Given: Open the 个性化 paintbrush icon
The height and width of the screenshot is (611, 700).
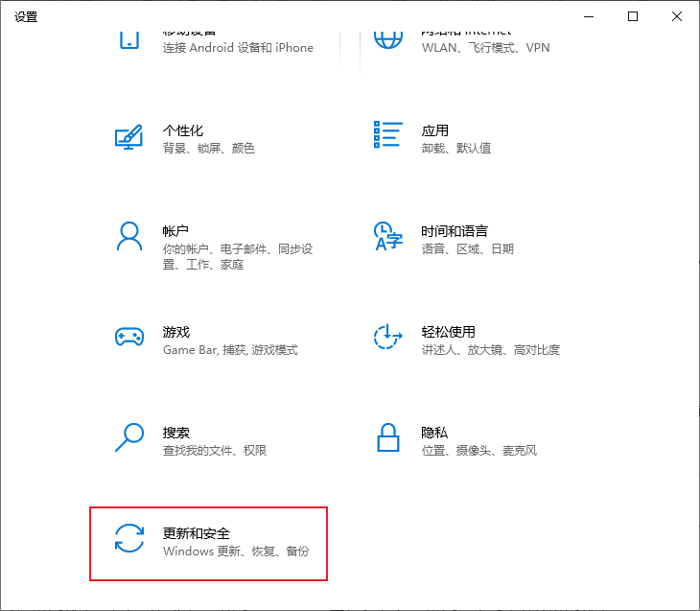Looking at the screenshot, I should [129, 136].
